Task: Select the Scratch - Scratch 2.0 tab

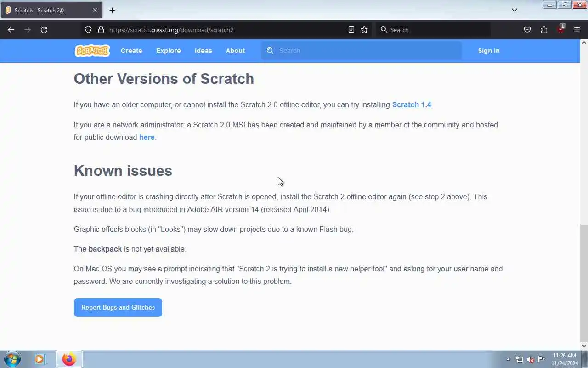Action: tap(51, 10)
